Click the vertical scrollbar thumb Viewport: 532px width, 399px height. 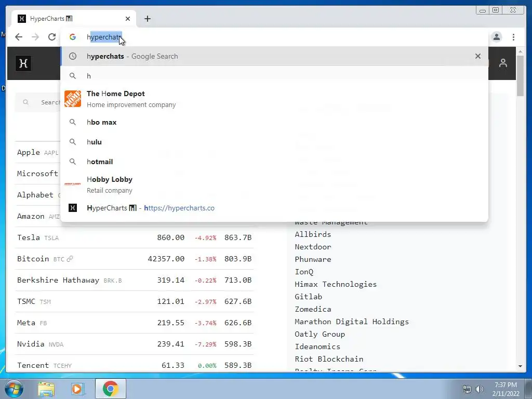click(520, 76)
